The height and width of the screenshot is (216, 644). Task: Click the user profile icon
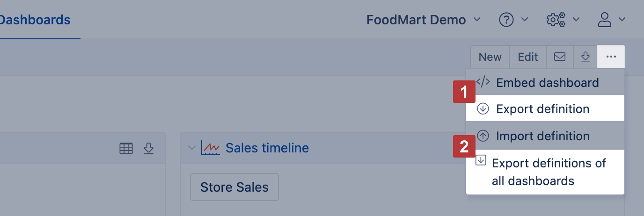605,20
